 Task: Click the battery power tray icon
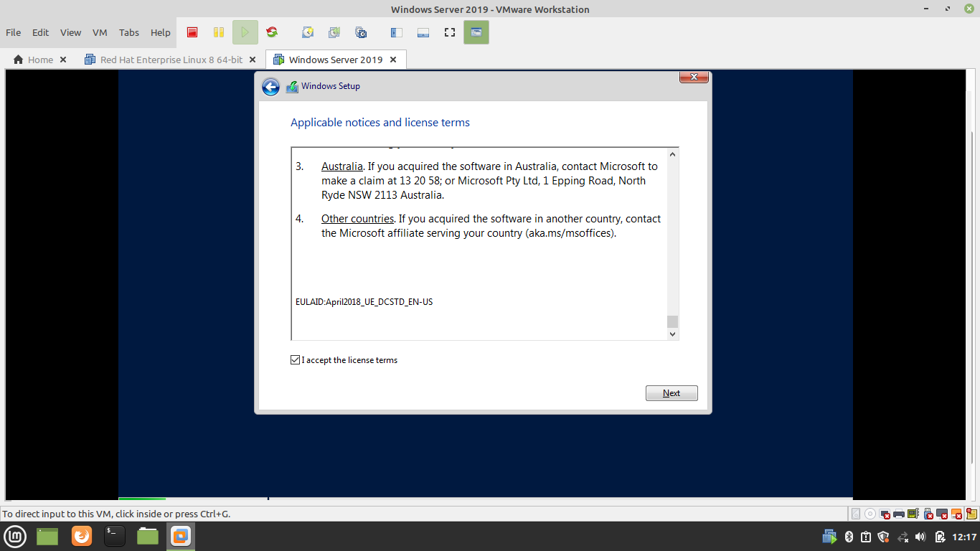(941, 537)
